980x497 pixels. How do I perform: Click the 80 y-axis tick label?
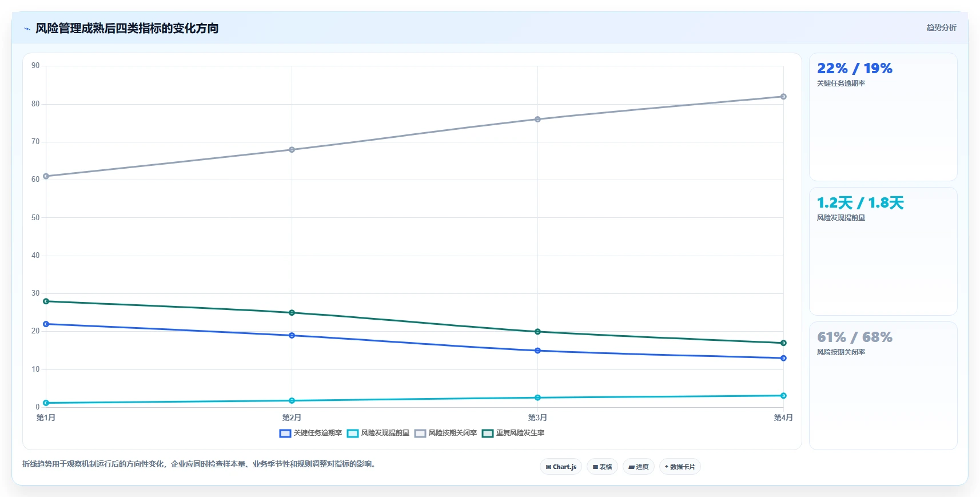[35, 104]
